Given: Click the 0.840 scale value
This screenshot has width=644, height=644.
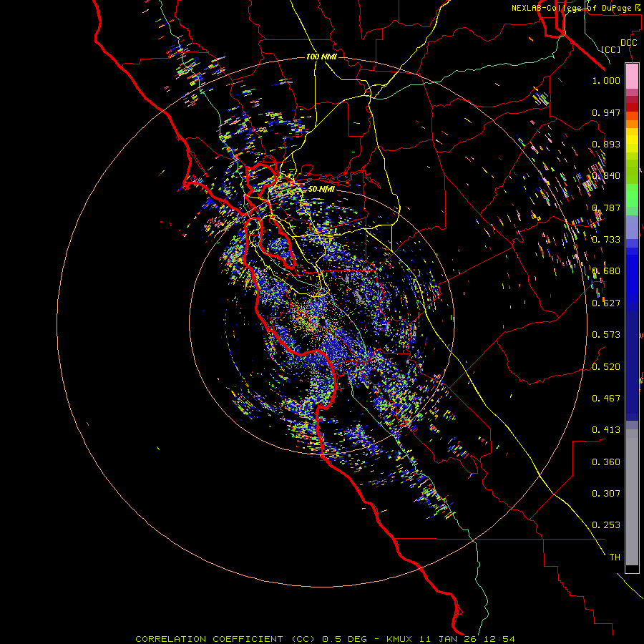Looking at the screenshot, I should tap(606, 176).
